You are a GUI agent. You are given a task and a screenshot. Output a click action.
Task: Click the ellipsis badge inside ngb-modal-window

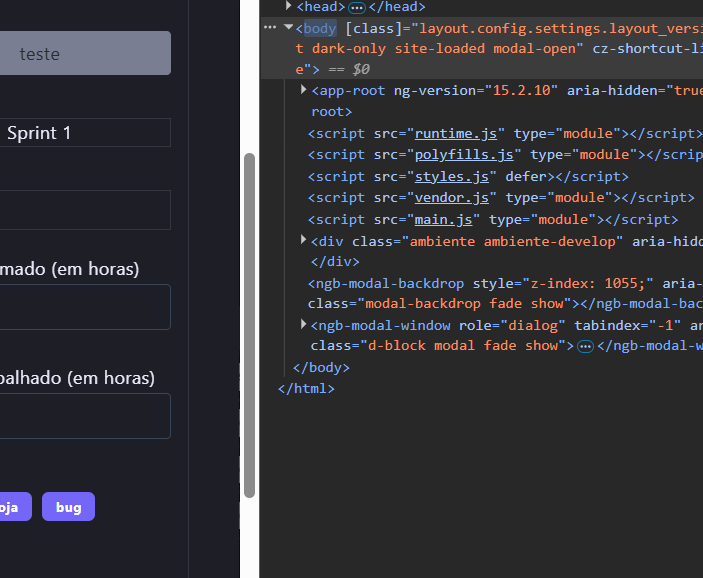[586, 346]
